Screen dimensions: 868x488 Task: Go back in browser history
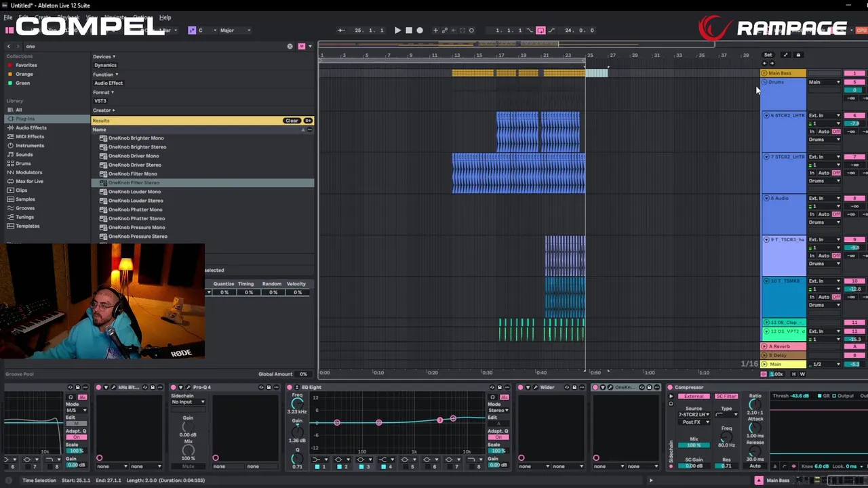point(9,46)
